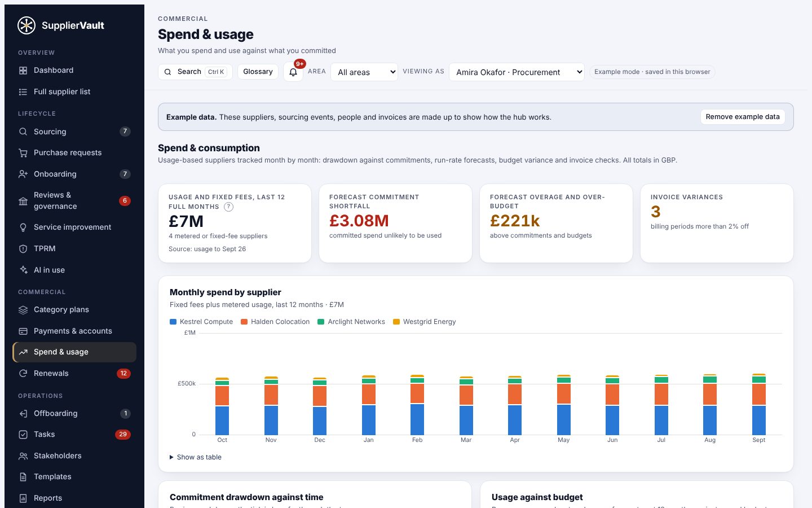
Task: Click the Offboarding exit icon
Action: click(x=23, y=414)
